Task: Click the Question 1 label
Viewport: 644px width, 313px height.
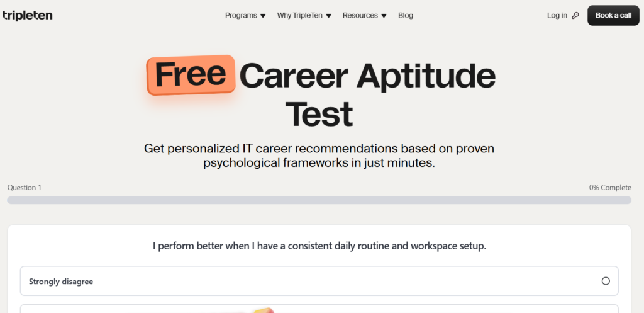Action: tap(25, 188)
